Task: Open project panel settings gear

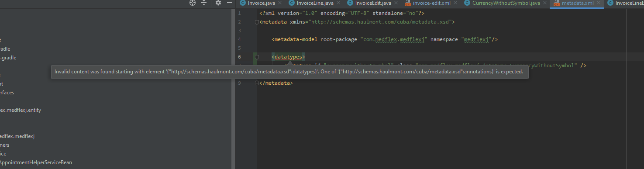Action: tap(218, 3)
